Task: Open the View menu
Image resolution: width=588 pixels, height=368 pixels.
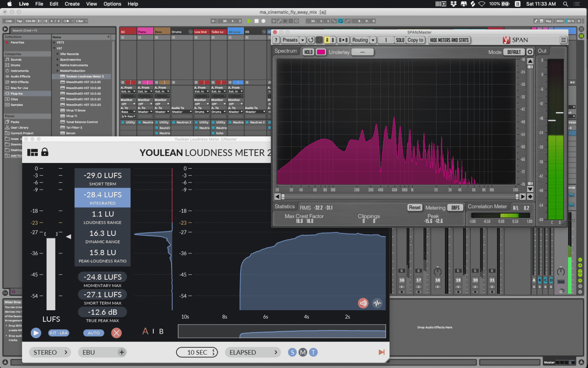Action: point(92,4)
